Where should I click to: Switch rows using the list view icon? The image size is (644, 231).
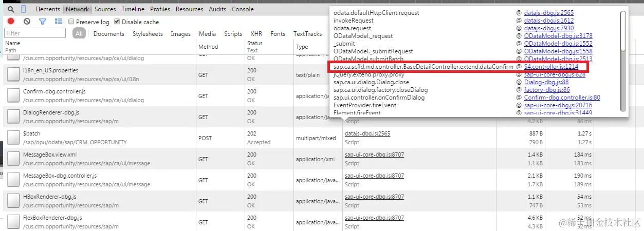click(x=59, y=22)
